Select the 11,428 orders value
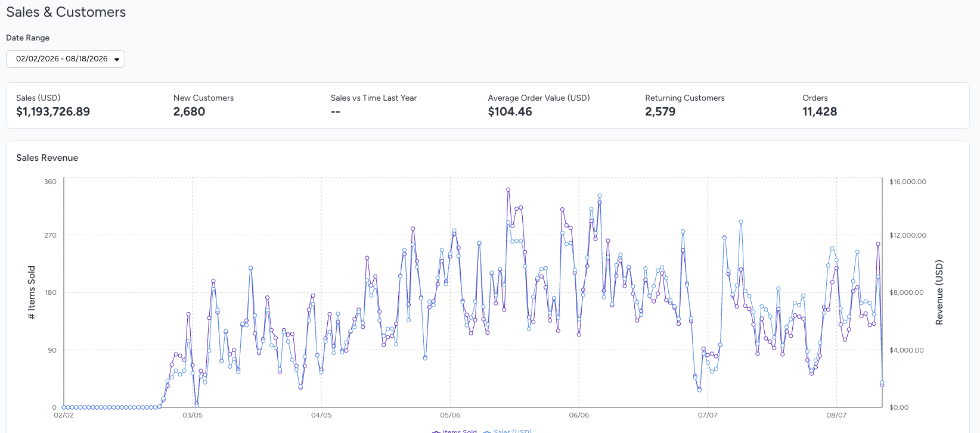 click(x=820, y=111)
